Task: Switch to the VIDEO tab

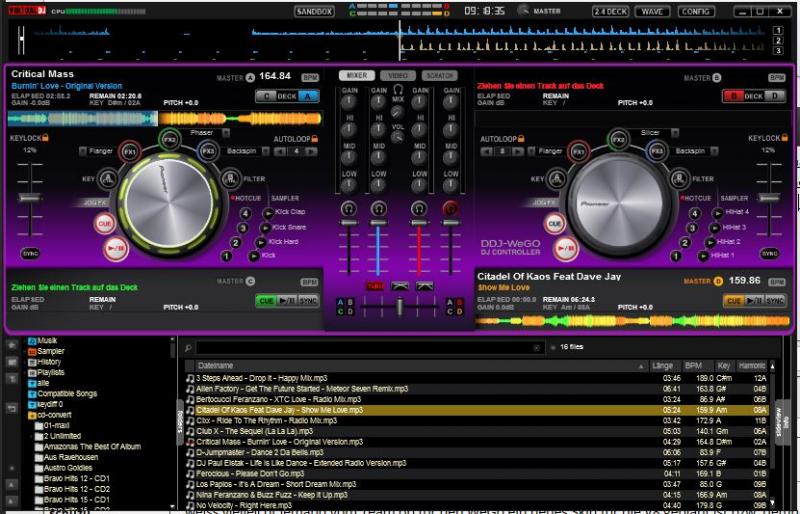Action: (x=398, y=76)
